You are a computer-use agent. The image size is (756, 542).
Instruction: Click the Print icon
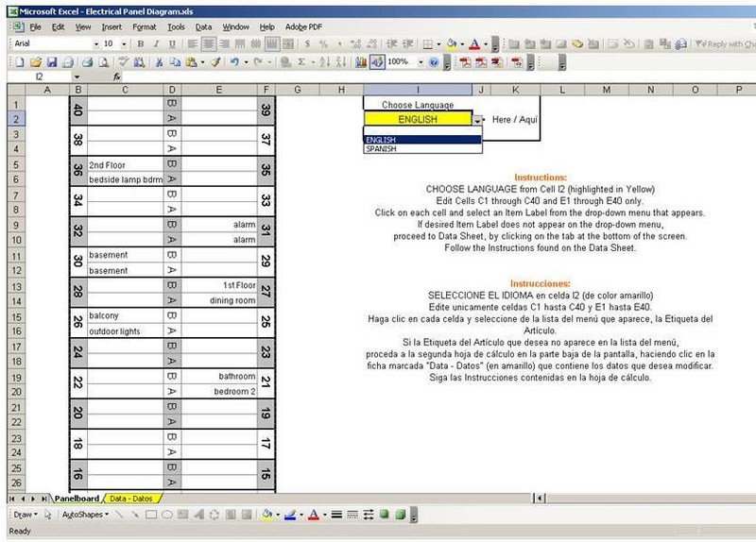(x=87, y=62)
